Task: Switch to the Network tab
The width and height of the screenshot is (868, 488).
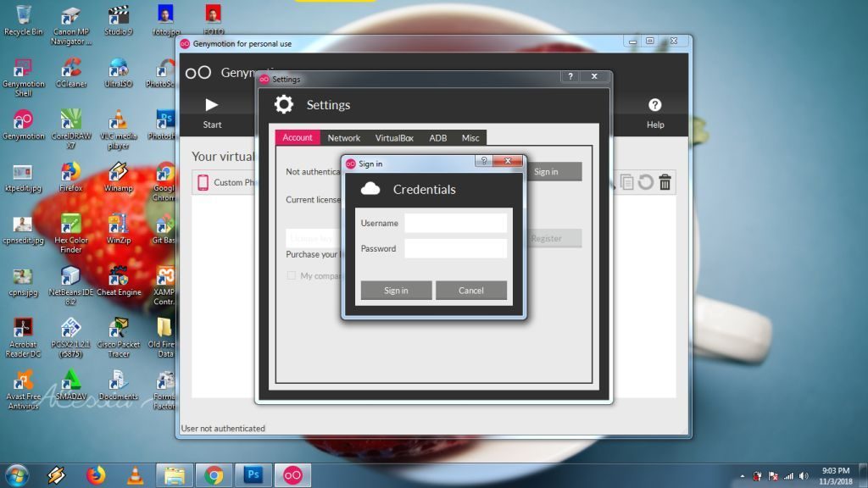Action: [343, 138]
